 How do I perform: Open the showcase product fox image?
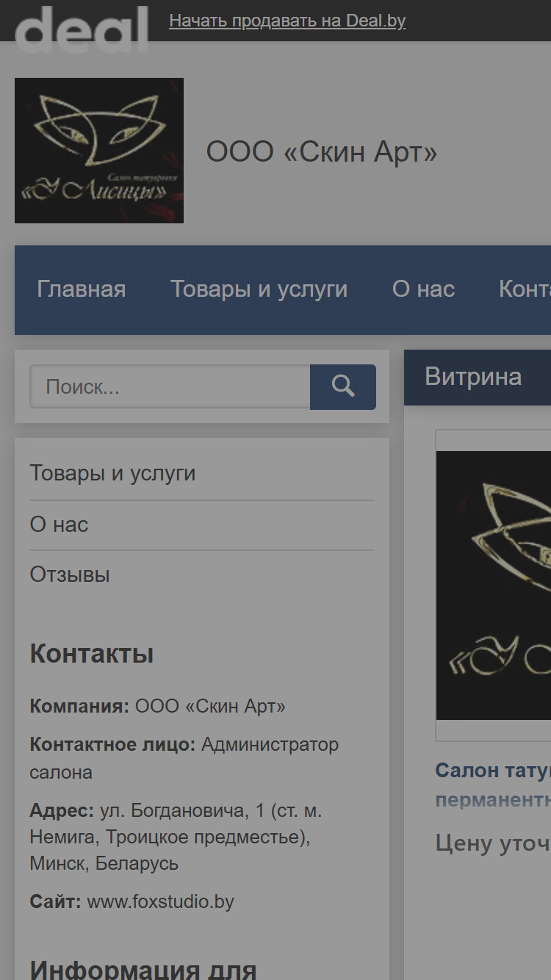[x=494, y=586]
